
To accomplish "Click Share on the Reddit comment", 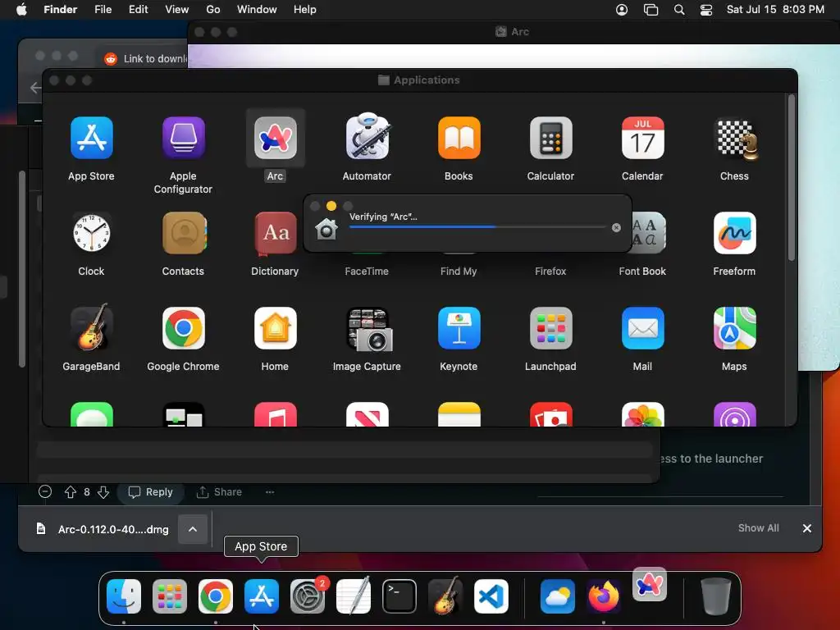I will (x=219, y=492).
